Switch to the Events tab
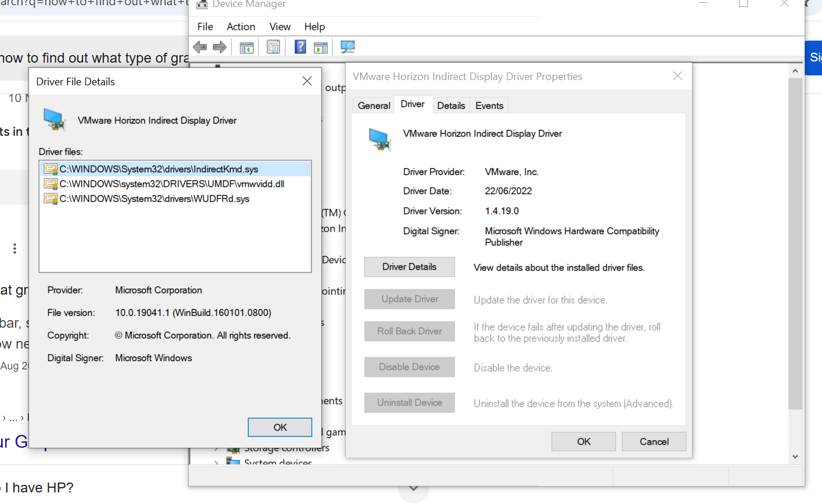The width and height of the screenshot is (822, 504). point(490,106)
